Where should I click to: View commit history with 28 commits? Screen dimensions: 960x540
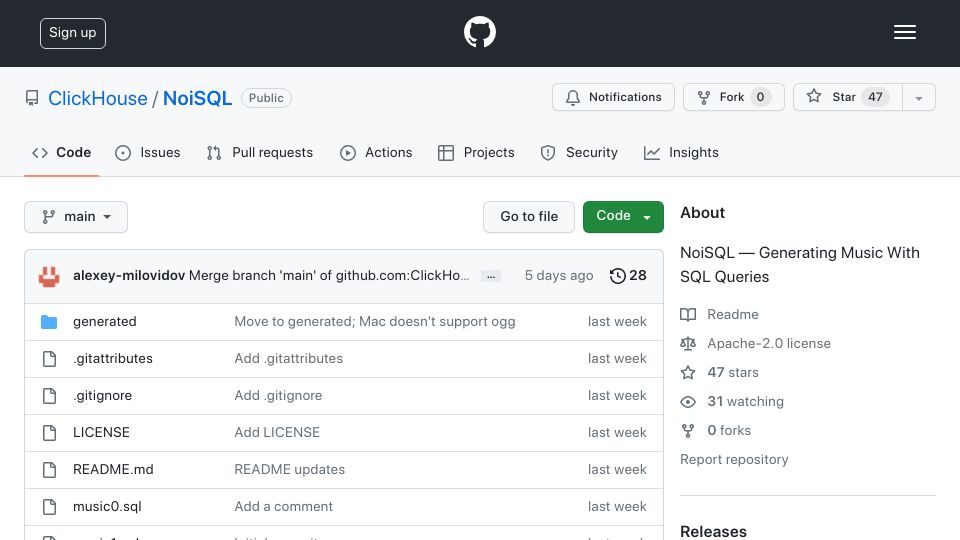click(628, 276)
